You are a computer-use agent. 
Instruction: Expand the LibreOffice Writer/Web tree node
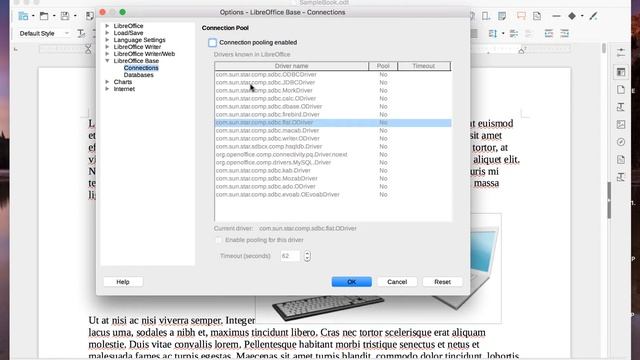[107, 53]
